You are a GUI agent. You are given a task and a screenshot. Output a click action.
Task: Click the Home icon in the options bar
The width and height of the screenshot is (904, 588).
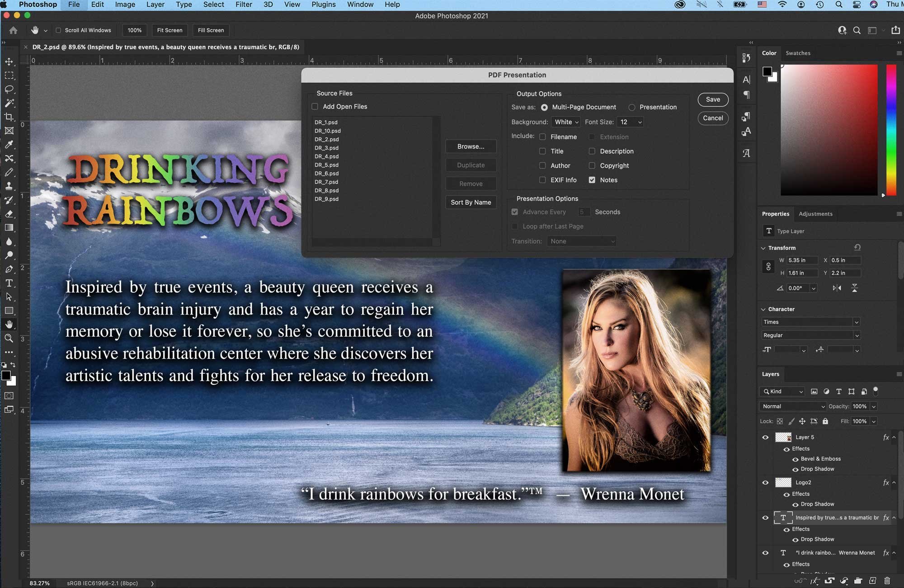point(13,30)
